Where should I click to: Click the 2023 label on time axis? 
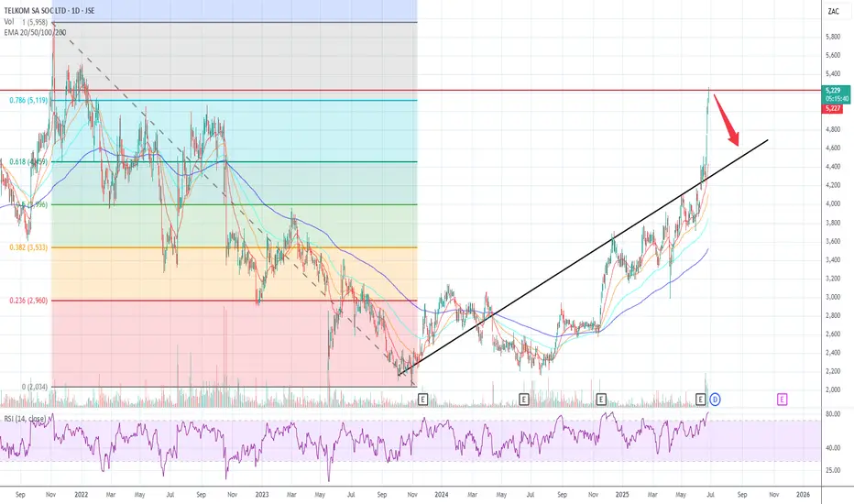262,495
